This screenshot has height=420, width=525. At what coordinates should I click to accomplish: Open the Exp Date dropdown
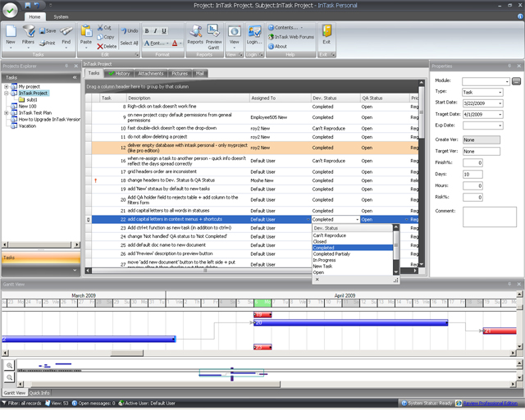(x=500, y=126)
